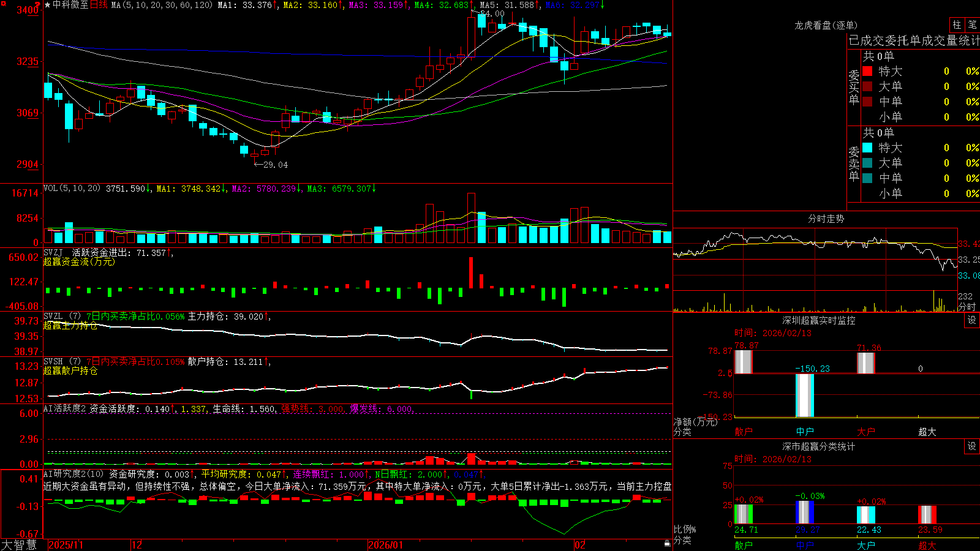Click the AI活跃度2 indicator title
The image size is (980, 551).
(x=65, y=408)
